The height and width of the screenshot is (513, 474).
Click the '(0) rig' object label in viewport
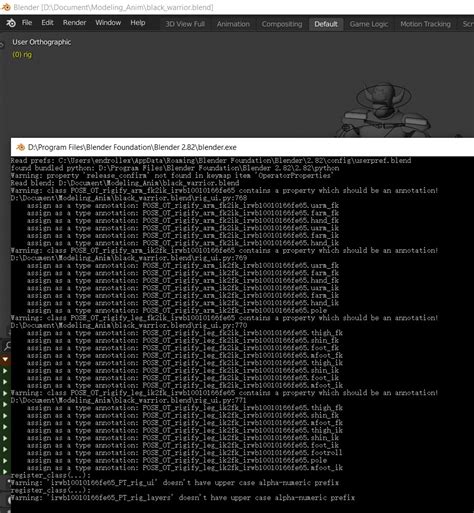pos(22,54)
